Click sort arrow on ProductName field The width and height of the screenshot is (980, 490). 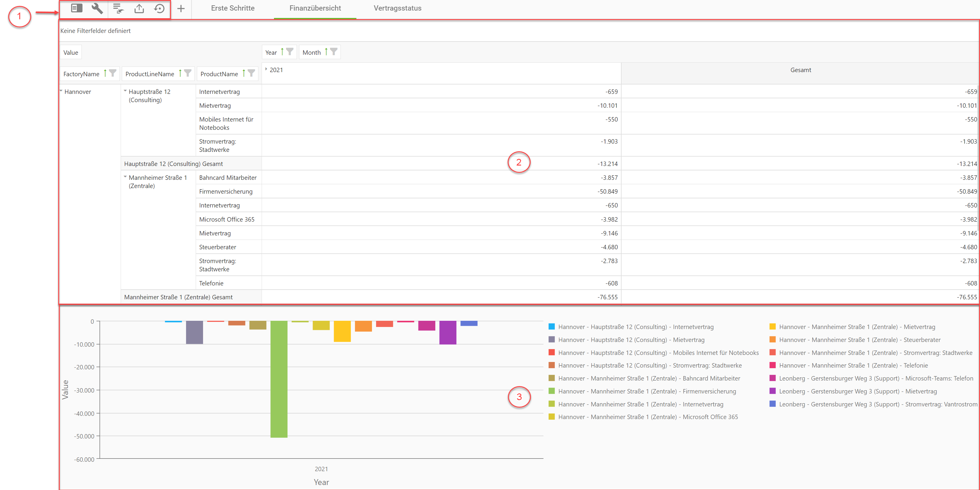point(244,73)
